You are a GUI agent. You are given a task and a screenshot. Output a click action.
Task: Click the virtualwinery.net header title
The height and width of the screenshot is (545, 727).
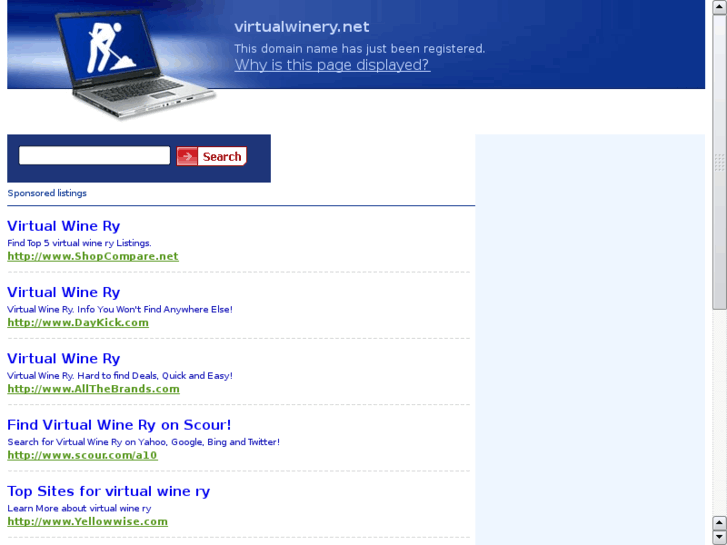click(302, 27)
